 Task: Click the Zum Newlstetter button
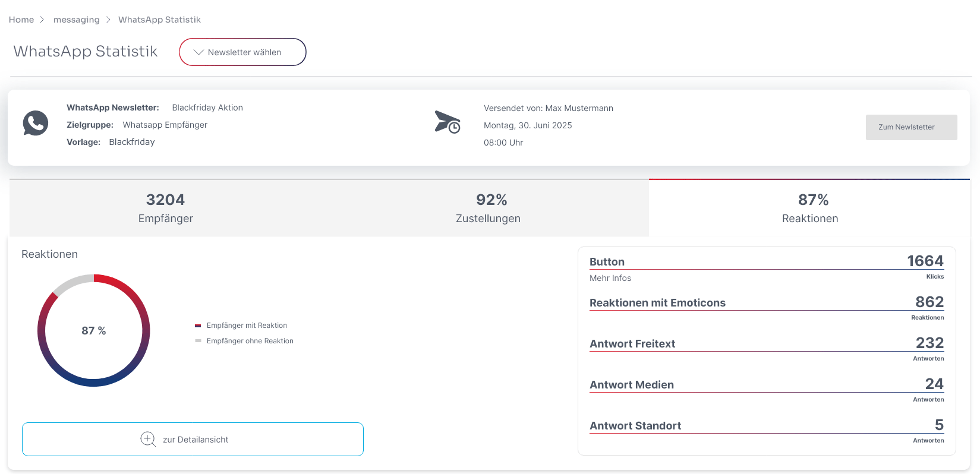[911, 127]
